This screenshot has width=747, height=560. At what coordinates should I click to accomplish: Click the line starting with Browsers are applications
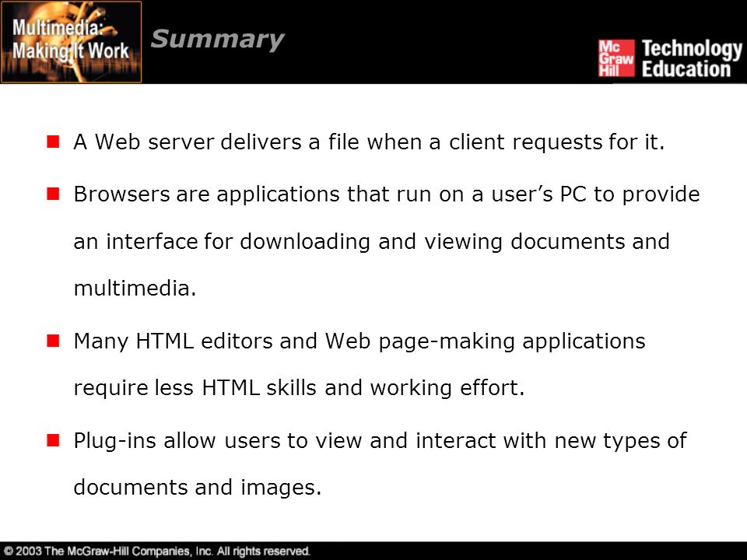tap(387, 194)
